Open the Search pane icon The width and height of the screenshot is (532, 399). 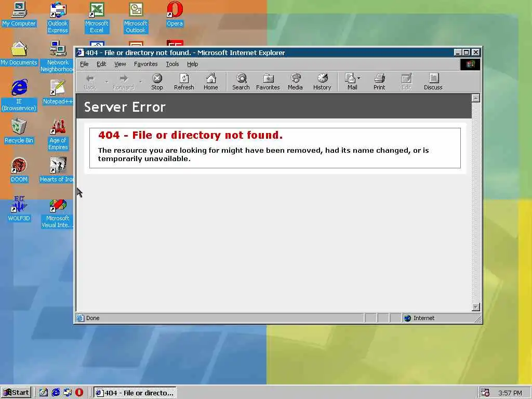click(x=241, y=82)
